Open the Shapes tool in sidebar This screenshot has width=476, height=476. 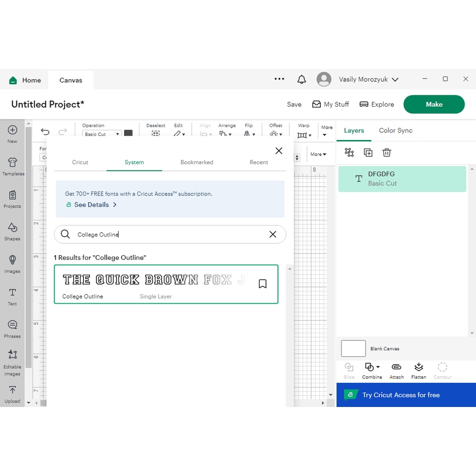pos(12,228)
